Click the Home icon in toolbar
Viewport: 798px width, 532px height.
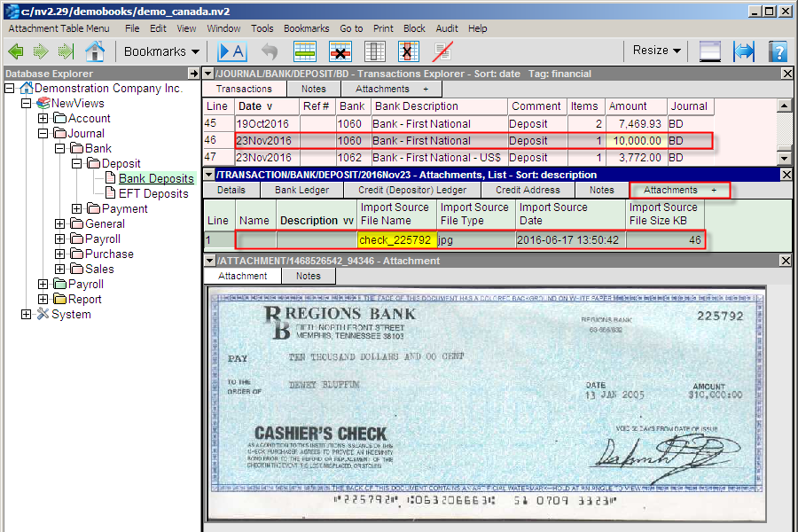[x=94, y=51]
